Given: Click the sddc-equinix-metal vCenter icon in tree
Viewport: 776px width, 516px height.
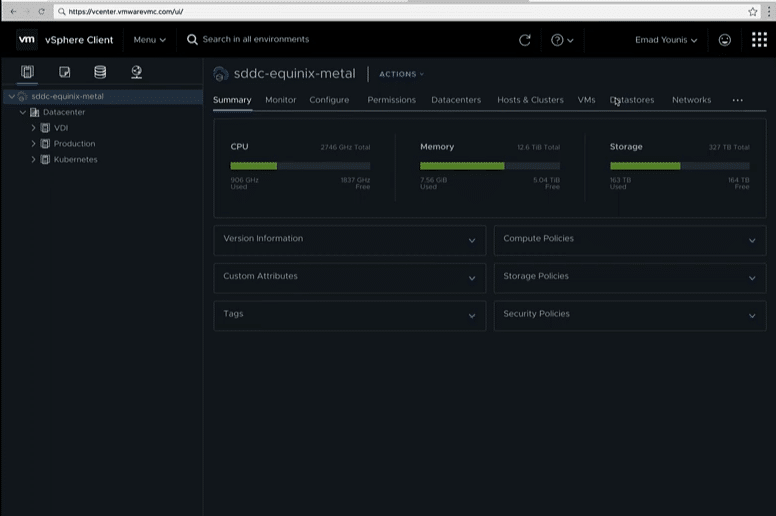Looking at the screenshot, I should click(22, 96).
